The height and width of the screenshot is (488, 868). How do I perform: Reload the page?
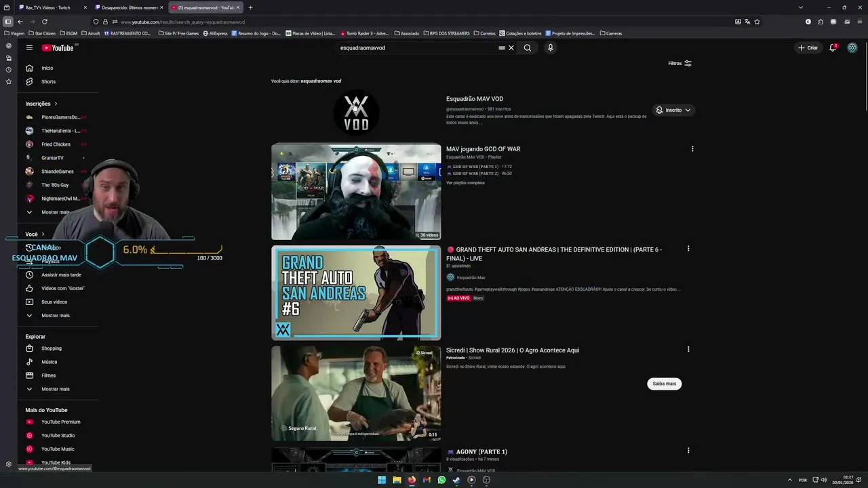click(45, 22)
